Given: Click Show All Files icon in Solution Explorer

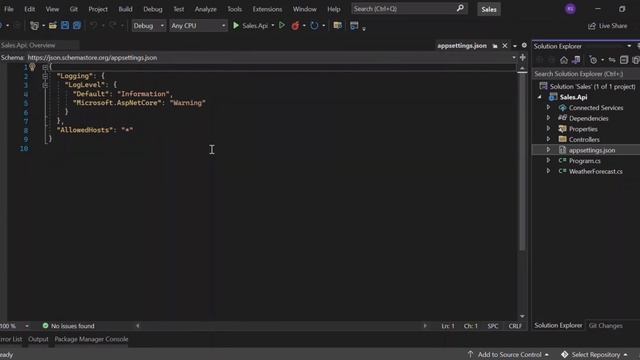Looking at the screenshot, I should tap(636, 60).
